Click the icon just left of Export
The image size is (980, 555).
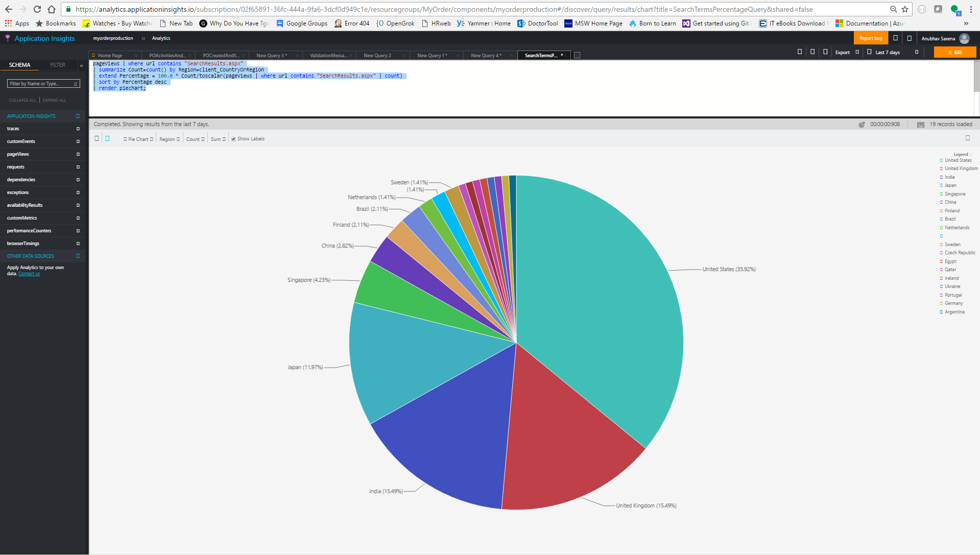click(x=825, y=52)
